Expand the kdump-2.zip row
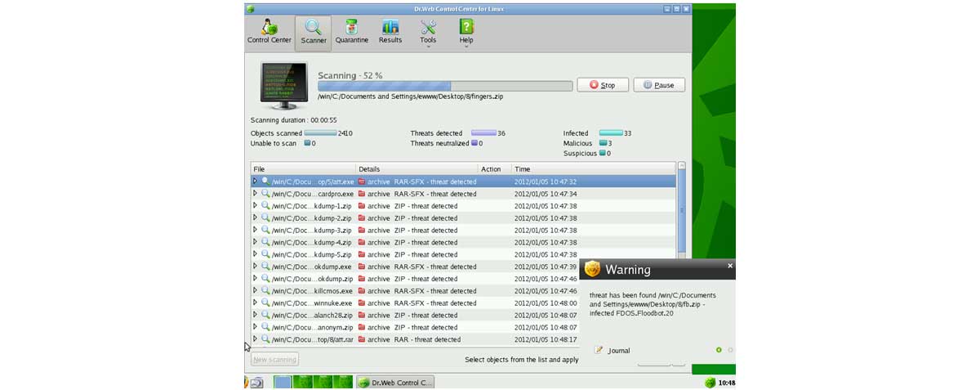Screen dimensions: 980x390 255,218
